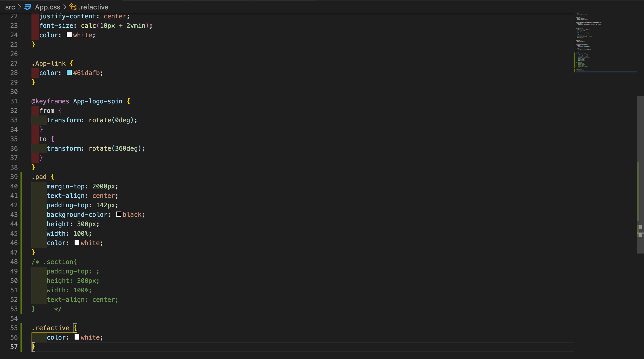Click the .refactive symbol icon in breadcrumb
Viewport: 644px width, 359px height.
73,7
